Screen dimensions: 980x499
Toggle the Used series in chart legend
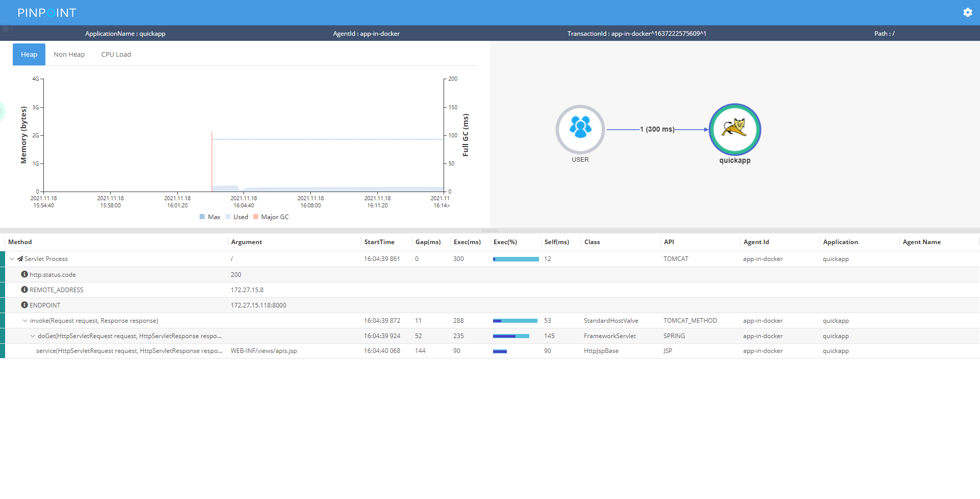pos(237,217)
